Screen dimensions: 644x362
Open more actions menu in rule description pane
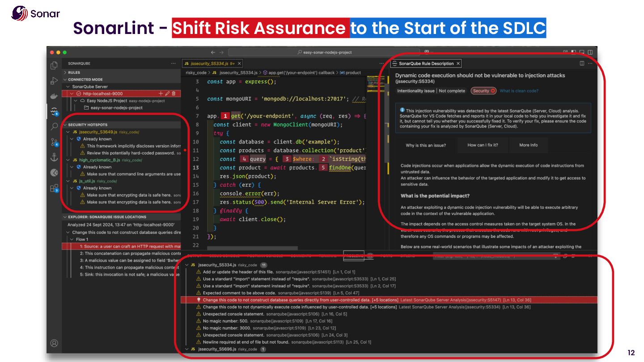[590, 63]
